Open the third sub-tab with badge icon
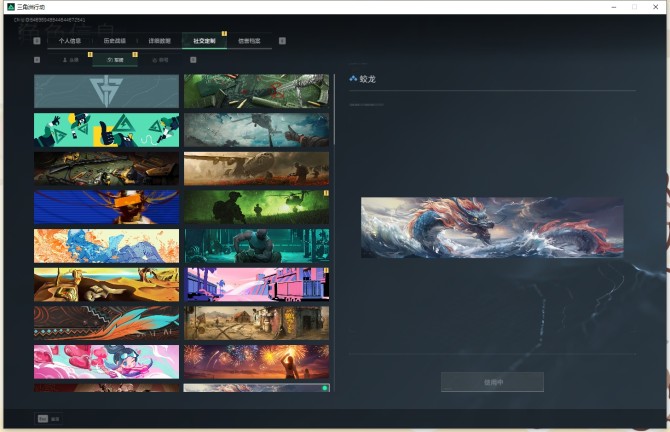This screenshot has height=432, width=670. 160,60
